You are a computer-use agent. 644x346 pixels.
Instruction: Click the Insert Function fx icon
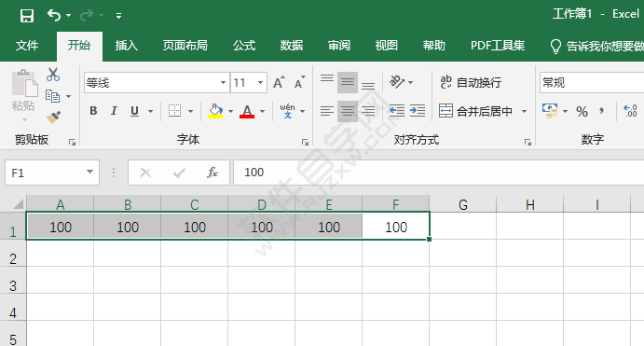click(212, 173)
